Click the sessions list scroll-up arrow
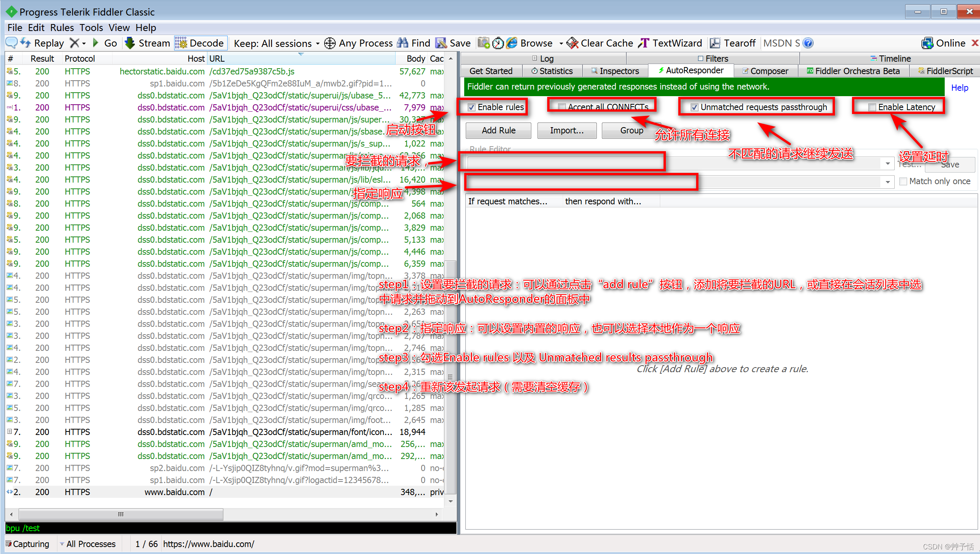Image resolution: width=980 pixels, height=554 pixels. (451, 59)
